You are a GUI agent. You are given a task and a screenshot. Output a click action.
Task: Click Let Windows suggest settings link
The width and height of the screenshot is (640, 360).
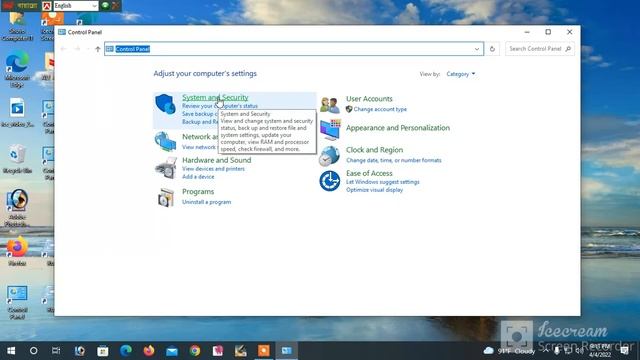(382, 182)
